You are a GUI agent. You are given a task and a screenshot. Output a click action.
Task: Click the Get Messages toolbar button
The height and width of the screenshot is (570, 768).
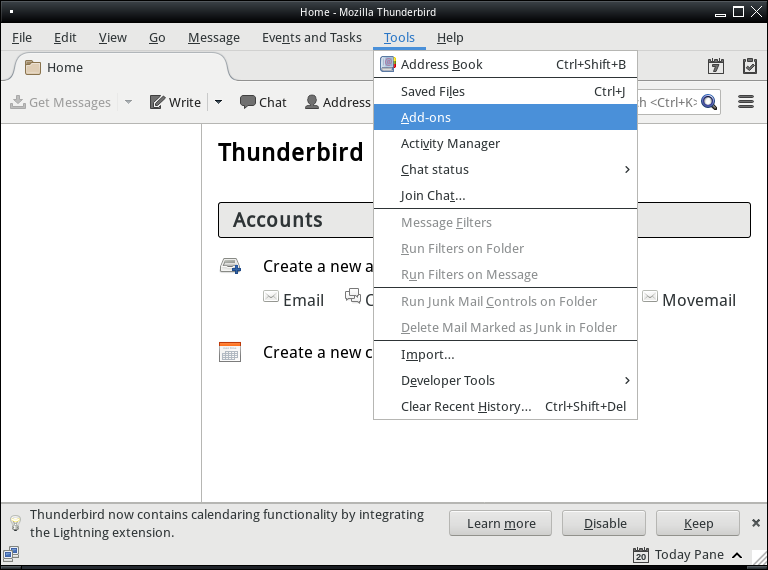pos(61,102)
